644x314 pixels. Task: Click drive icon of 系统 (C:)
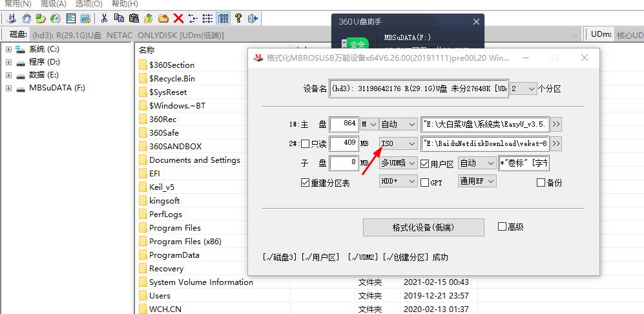tap(21, 49)
